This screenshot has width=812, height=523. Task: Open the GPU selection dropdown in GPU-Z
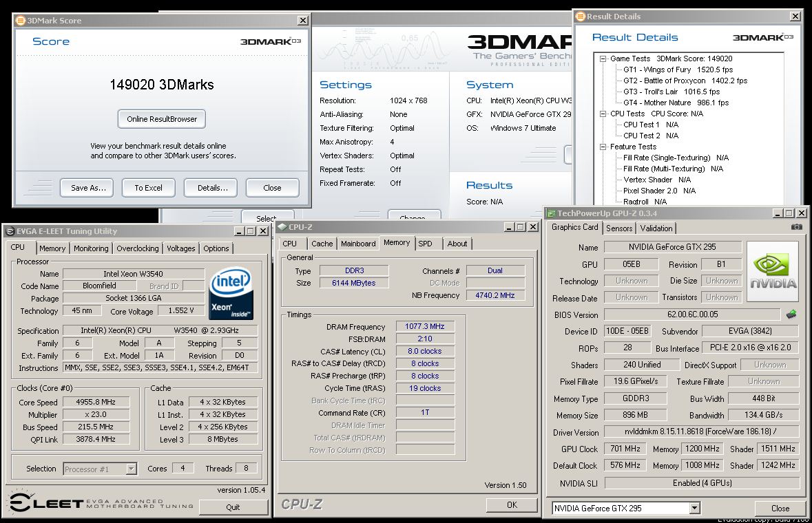(694, 509)
